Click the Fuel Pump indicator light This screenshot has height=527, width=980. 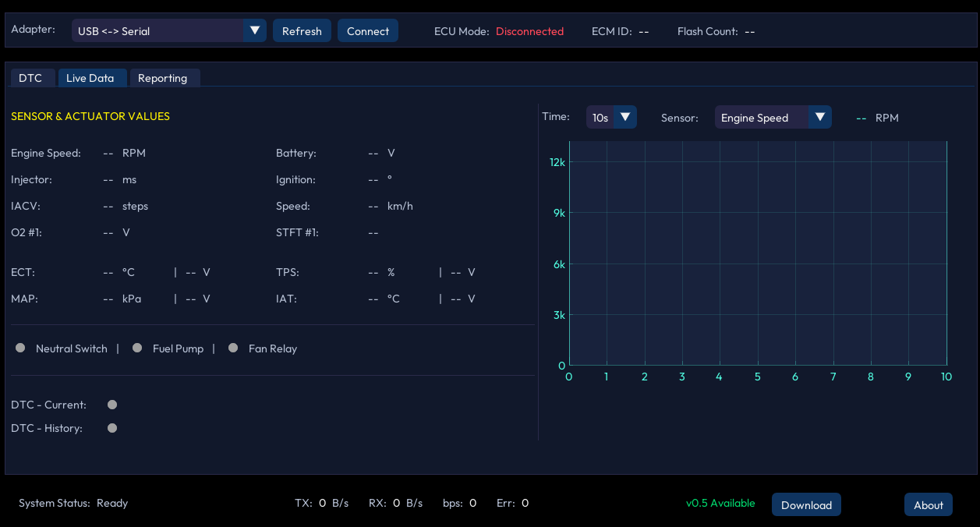(137, 348)
